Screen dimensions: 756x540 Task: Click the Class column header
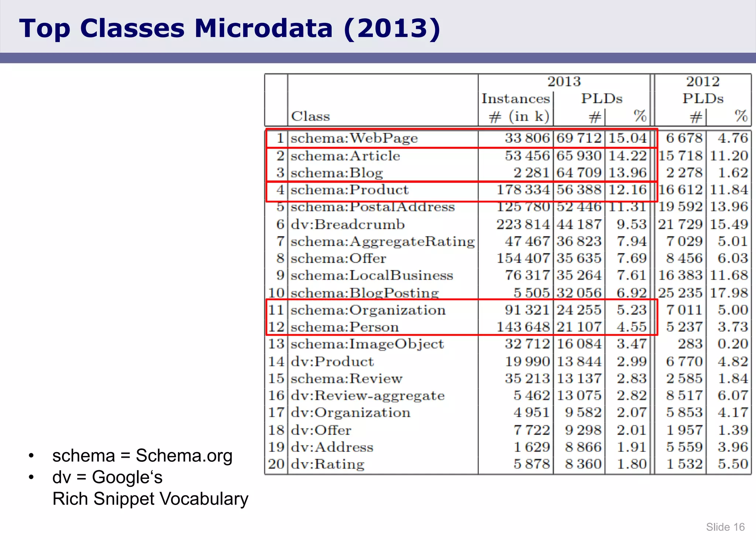(310, 116)
